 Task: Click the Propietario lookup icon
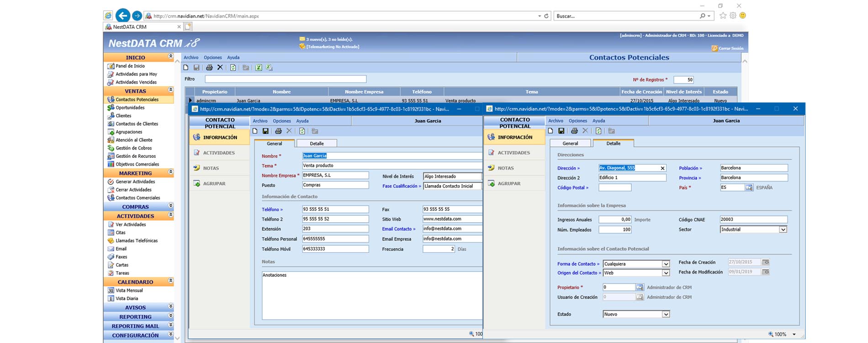[640, 287]
